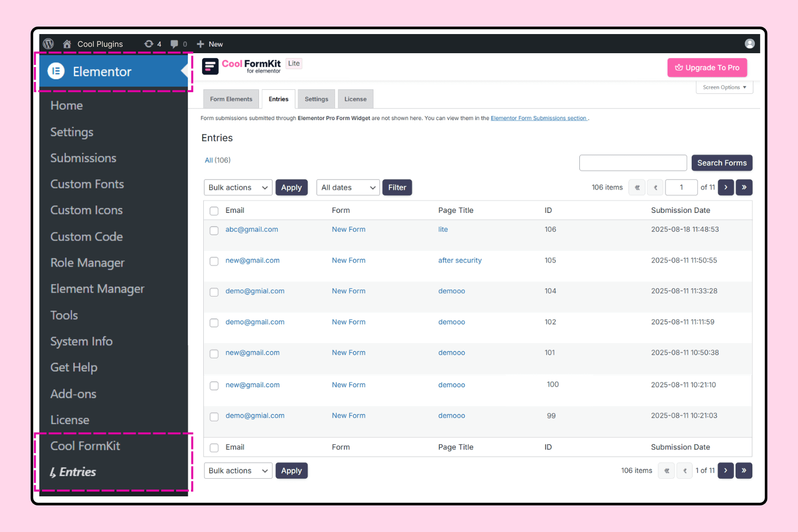Image resolution: width=798 pixels, height=532 pixels.
Task: Click inside the search forms input field
Action: point(633,163)
